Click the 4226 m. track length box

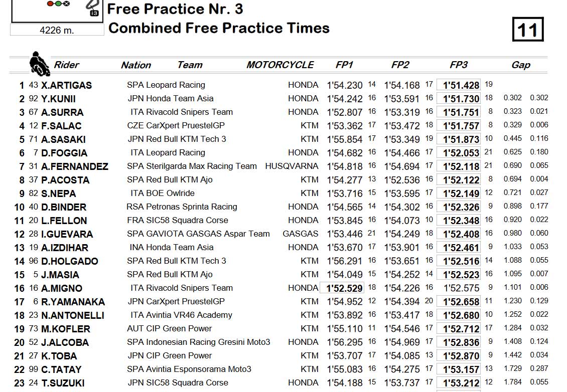pos(57,30)
